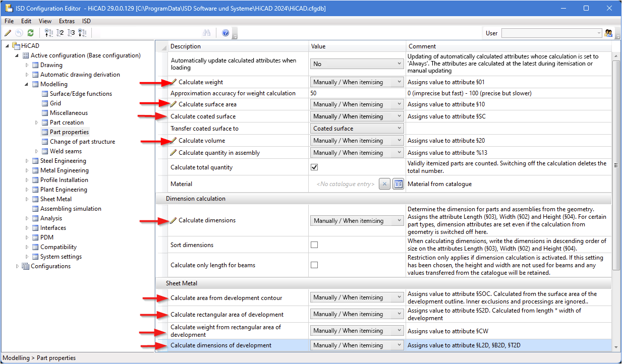This screenshot has width=622, height=364.
Task: Click the binoculars search icon
Action: 206,33
